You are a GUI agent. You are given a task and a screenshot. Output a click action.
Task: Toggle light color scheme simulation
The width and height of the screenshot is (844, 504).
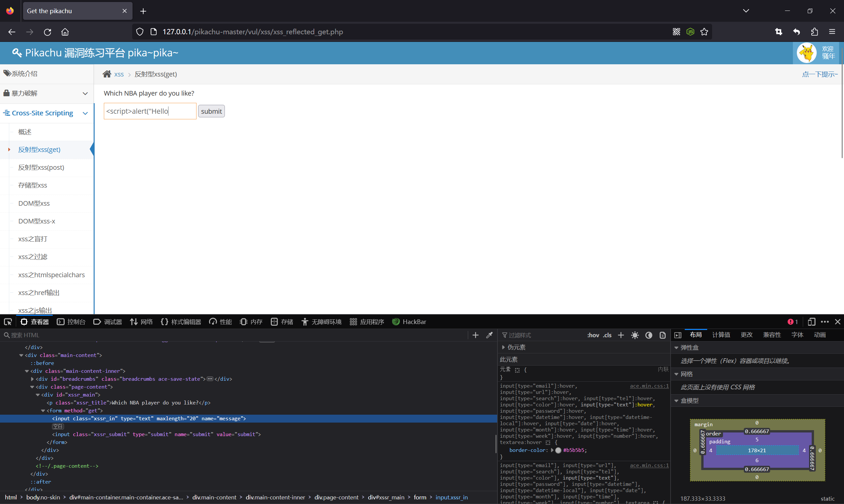[635, 335]
